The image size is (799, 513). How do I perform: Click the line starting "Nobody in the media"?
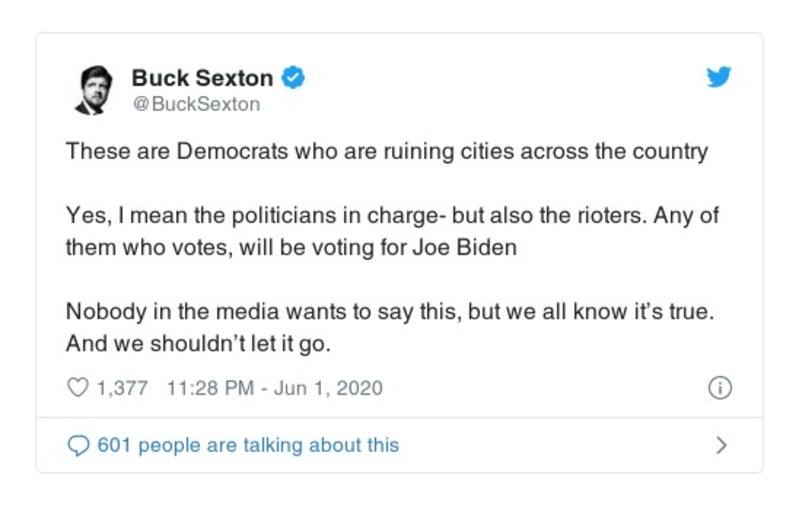pos(390,311)
